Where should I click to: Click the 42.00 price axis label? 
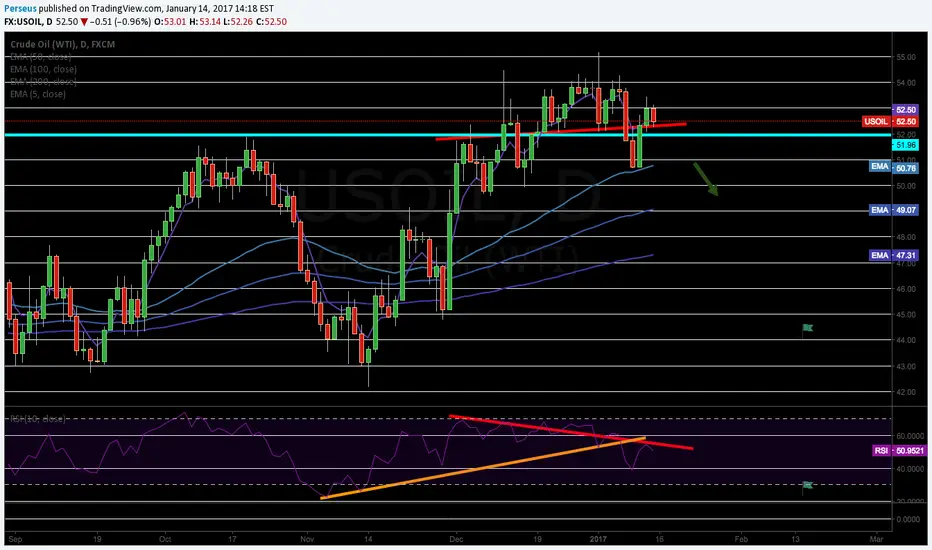tap(906, 392)
